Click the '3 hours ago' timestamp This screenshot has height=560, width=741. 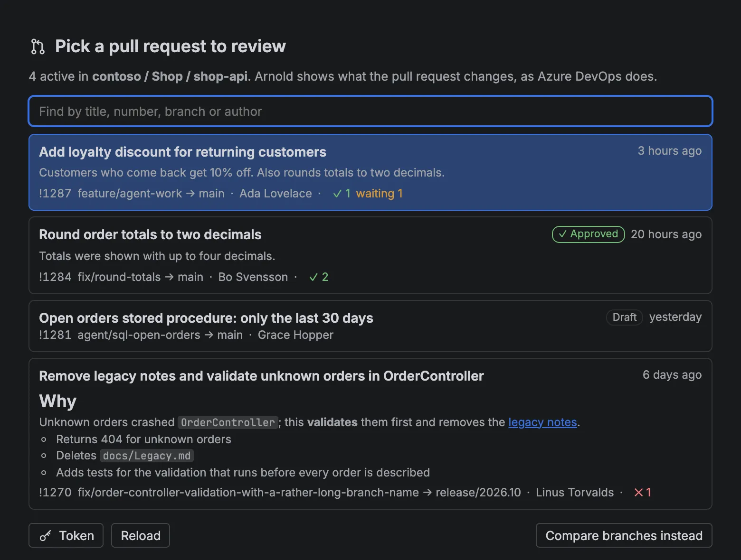pos(669,151)
